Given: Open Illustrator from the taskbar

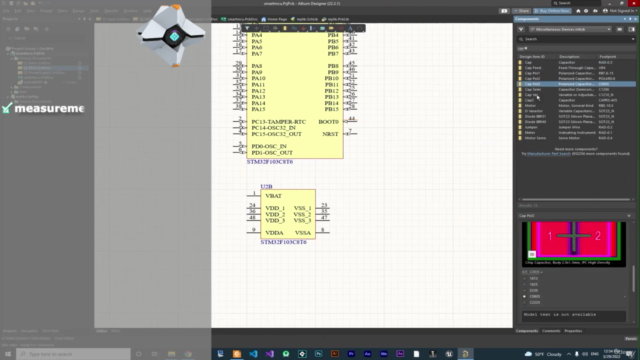Looking at the screenshot, I should (335, 354).
